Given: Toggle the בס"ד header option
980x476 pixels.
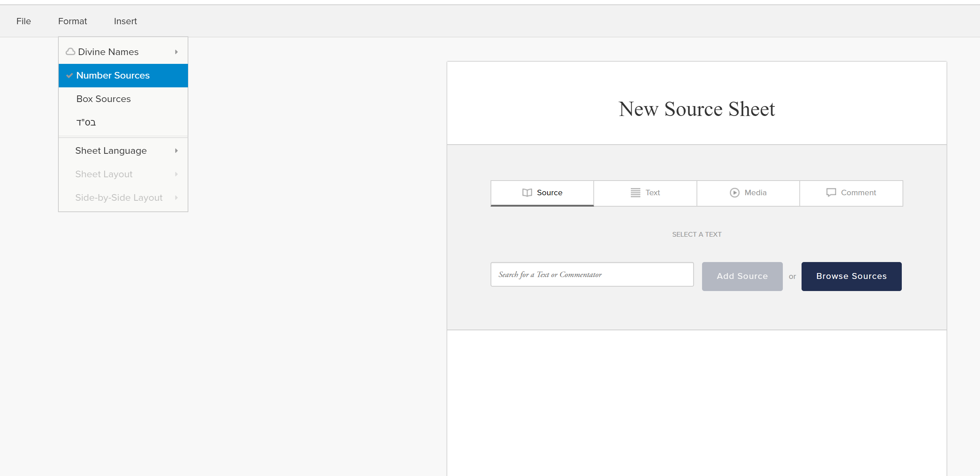Looking at the screenshot, I should tap(86, 123).
